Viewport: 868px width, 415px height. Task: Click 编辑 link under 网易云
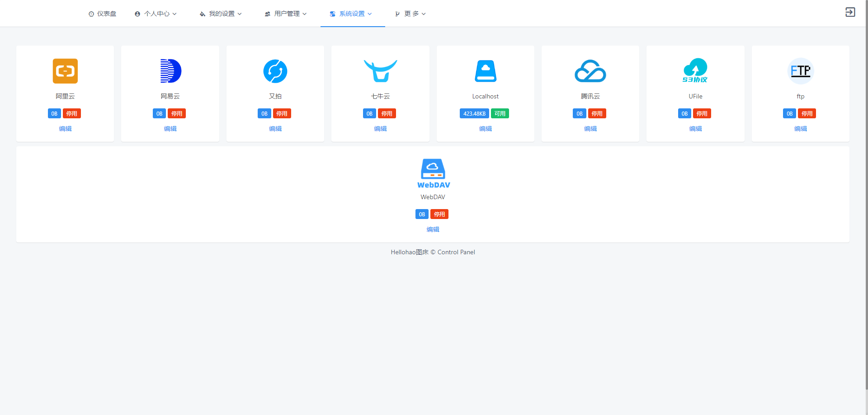tap(170, 129)
